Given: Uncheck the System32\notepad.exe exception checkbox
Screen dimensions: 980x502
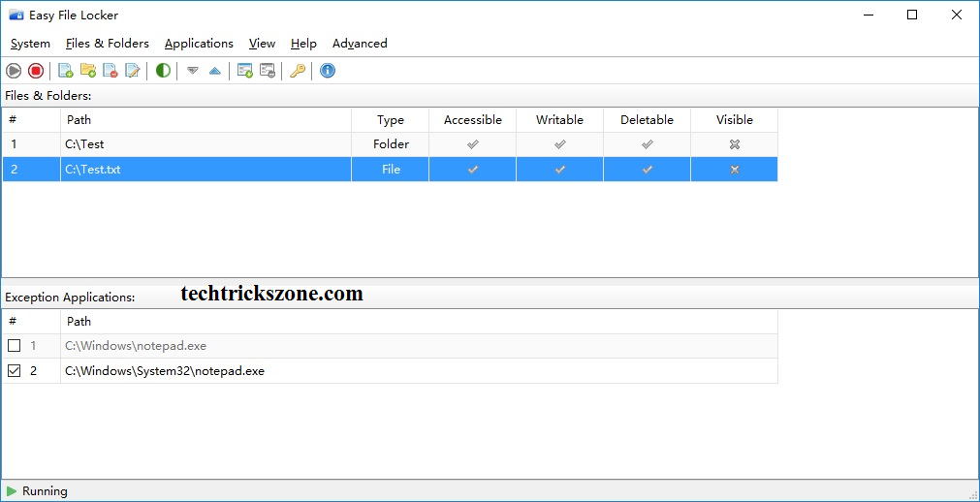Looking at the screenshot, I should click(x=14, y=371).
